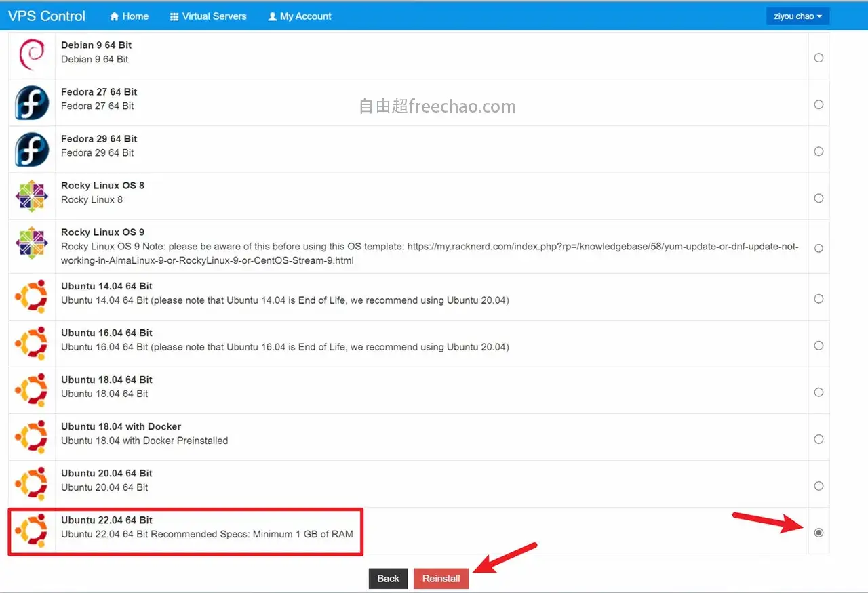Select the Ubuntu 22.04 64 Bit radio button

(x=818, y=532)
